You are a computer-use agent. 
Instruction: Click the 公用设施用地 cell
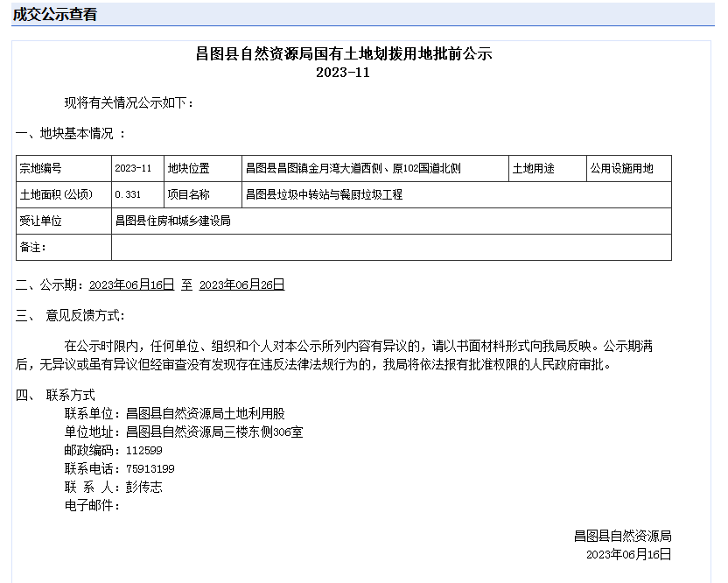point(621,168)
